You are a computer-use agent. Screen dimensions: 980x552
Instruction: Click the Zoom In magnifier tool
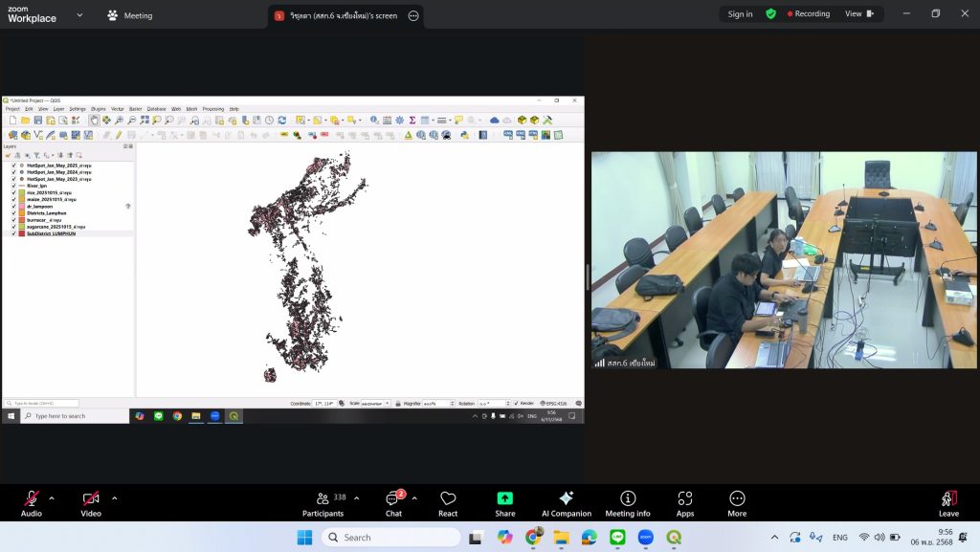[x=120, y=121]
